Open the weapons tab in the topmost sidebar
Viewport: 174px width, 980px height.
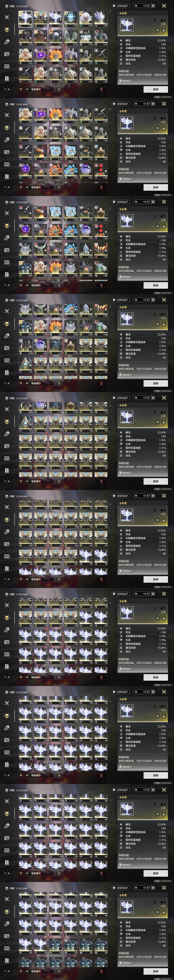click(7, 17)
